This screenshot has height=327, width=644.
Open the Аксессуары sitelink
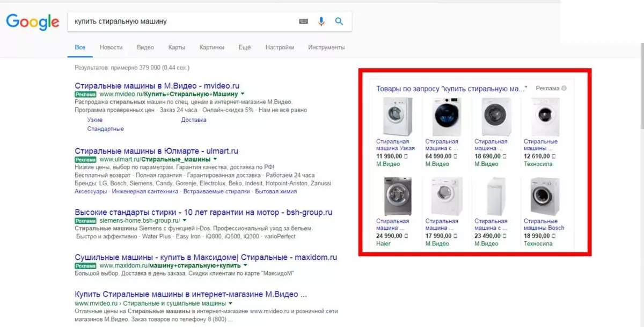coord(91,191)
